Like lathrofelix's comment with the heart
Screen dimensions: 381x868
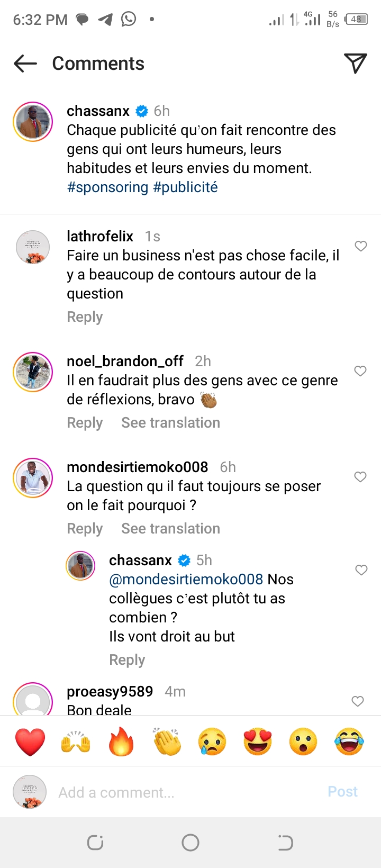[361, 246]
